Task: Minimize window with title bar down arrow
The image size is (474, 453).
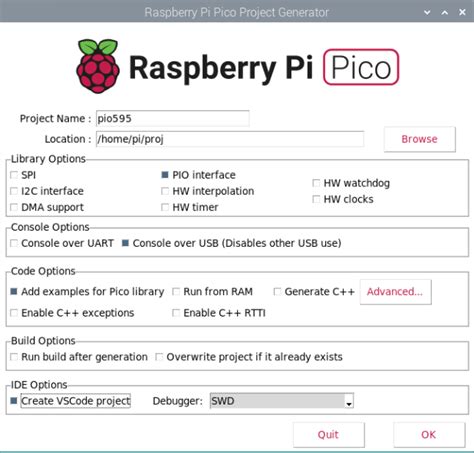Action: (x=427, y=12)
